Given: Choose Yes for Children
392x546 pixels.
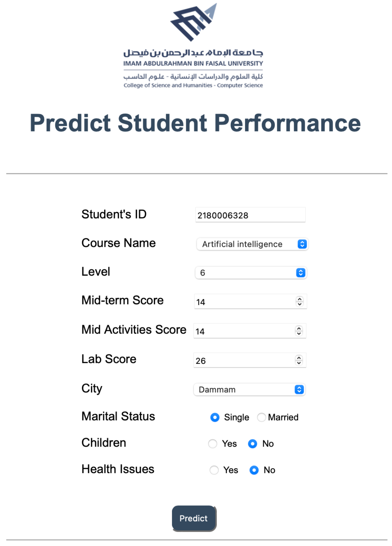Looking at the screenshot, I should 213,444.
